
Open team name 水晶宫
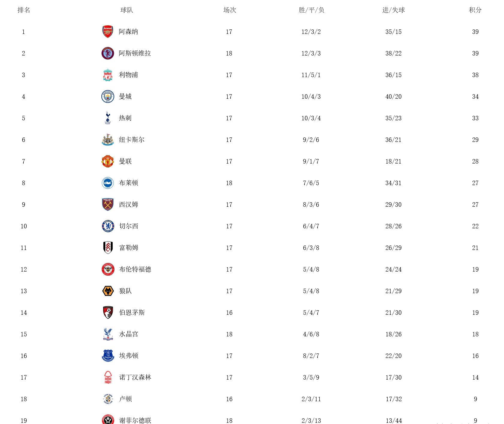click(x=129, y=334)
